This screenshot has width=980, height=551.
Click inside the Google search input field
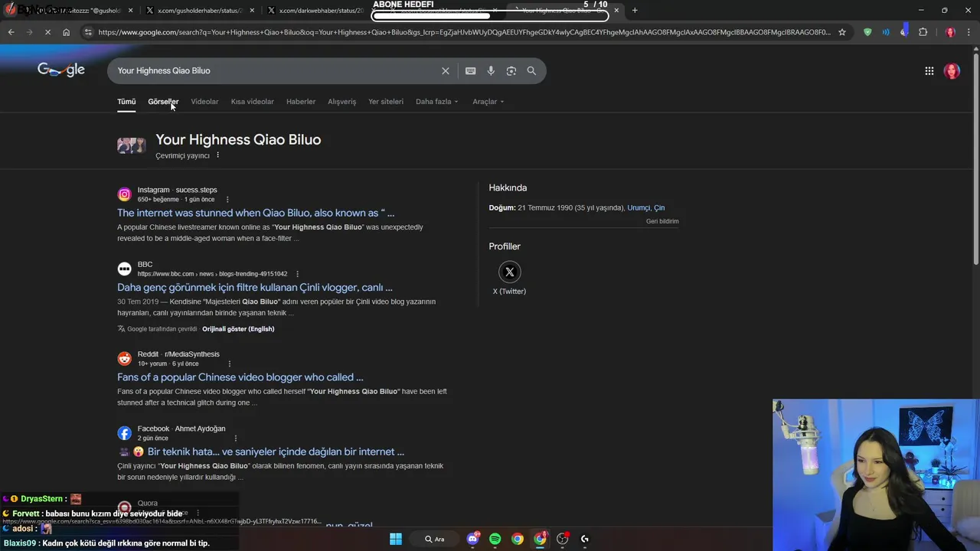coord(276,70)
